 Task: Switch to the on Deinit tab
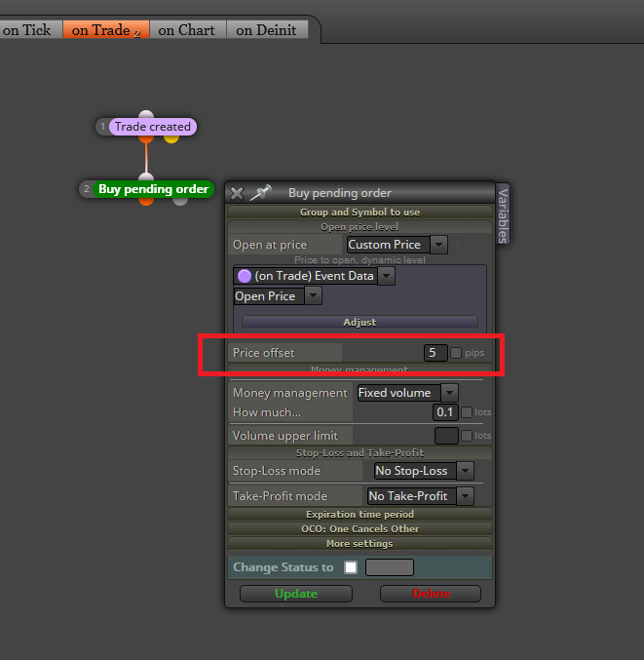point(267,30)
